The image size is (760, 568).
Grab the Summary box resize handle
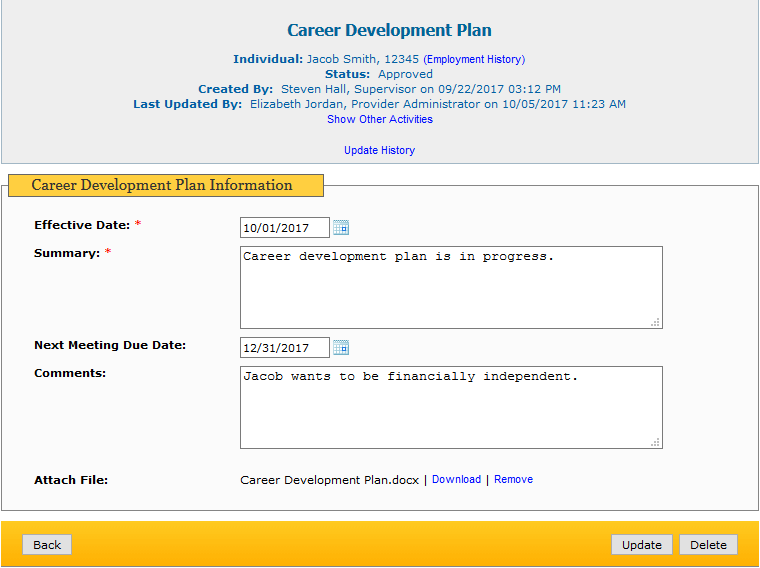tap(655, 322)
